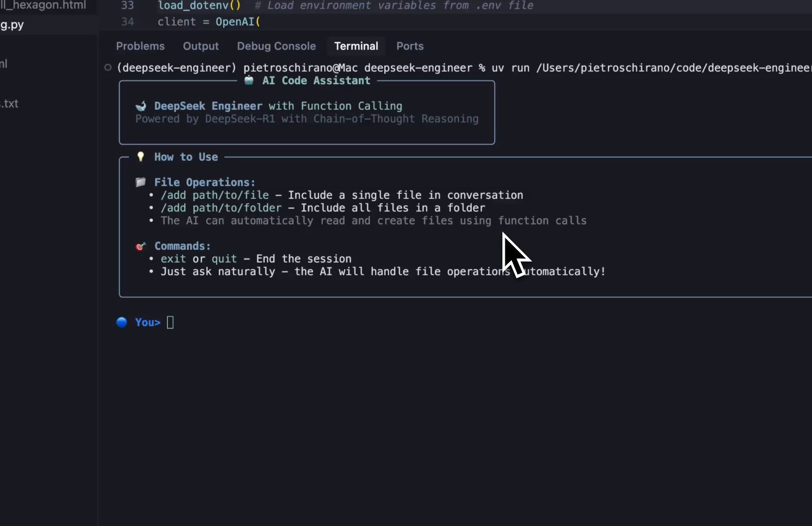Click the blue circle before You> prompt

click(122, 322)
